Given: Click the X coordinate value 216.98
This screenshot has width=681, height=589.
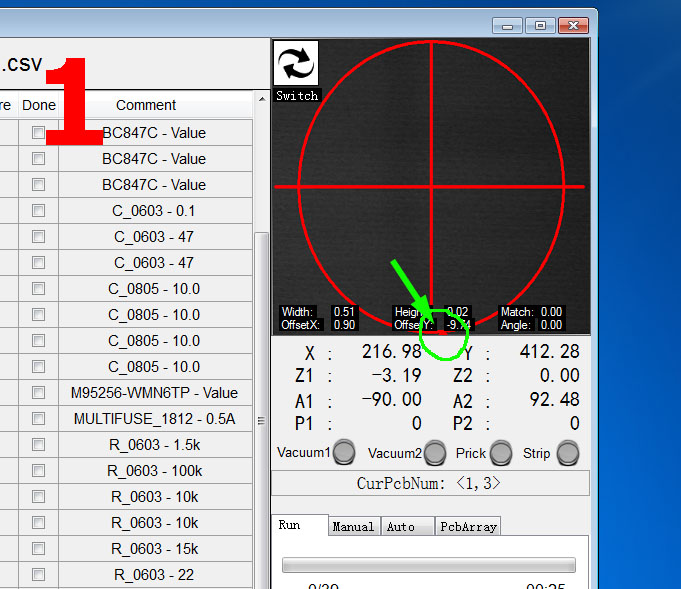Looking at the screenshot, I should 392,351.
